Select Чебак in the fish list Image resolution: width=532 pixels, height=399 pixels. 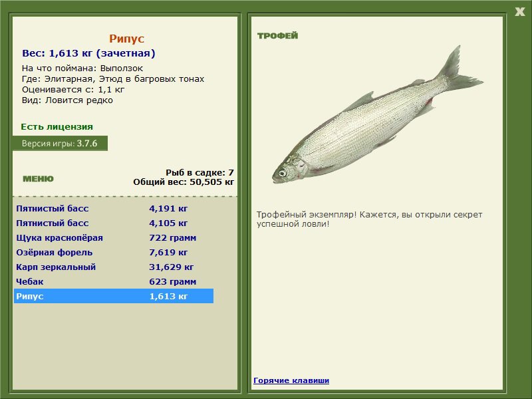(30, 281)
